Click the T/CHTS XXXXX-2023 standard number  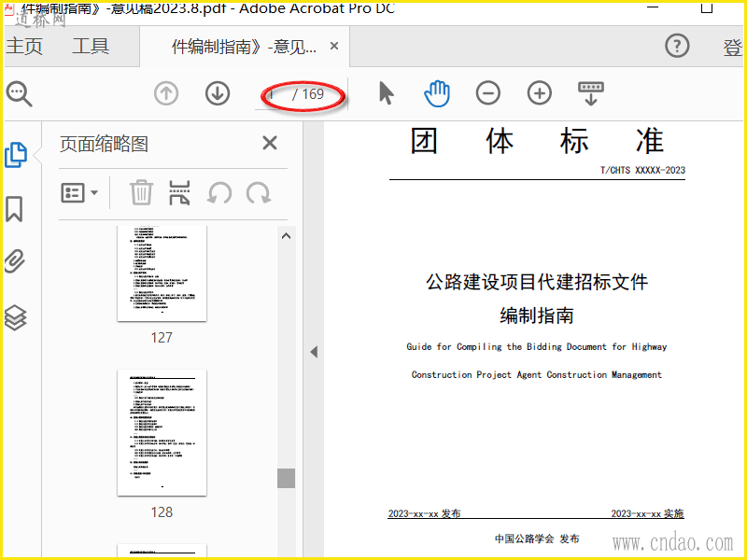click(x=642, y=170)
